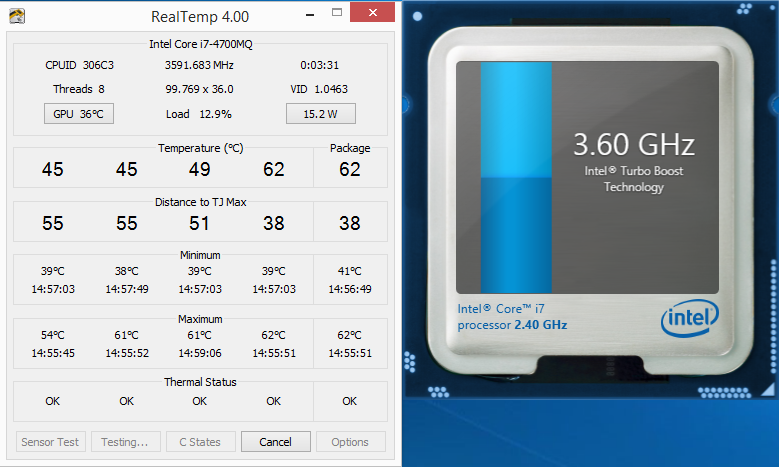Open the Sensor Test button
This screenshot has height=467, width=779.
pyautogui.click(x=50, y=442)
